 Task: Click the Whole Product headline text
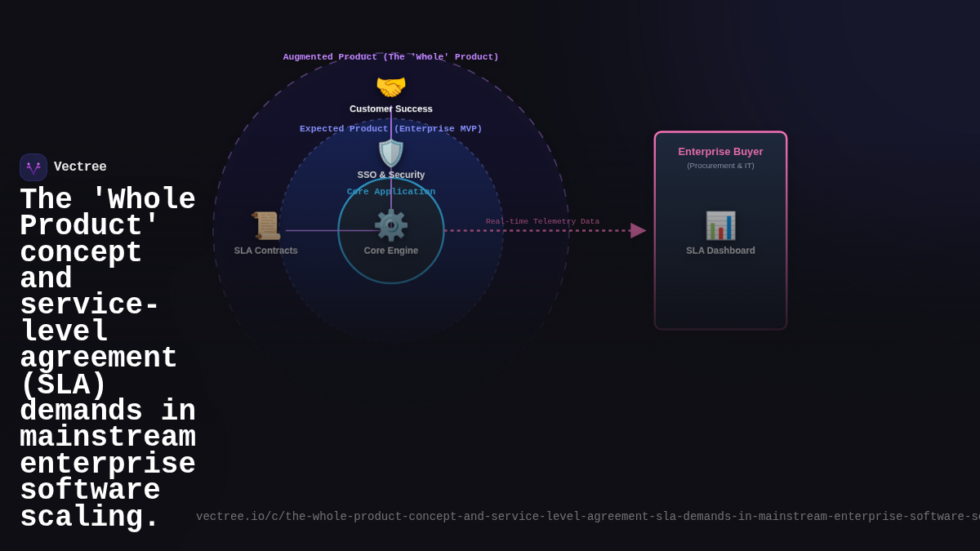coord(108,357)
